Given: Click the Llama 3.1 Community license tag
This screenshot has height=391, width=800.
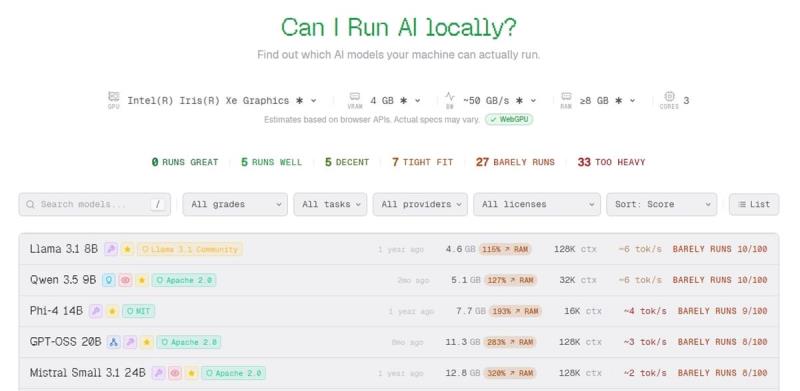Looking at the screenshot, I should coord(190,249).
